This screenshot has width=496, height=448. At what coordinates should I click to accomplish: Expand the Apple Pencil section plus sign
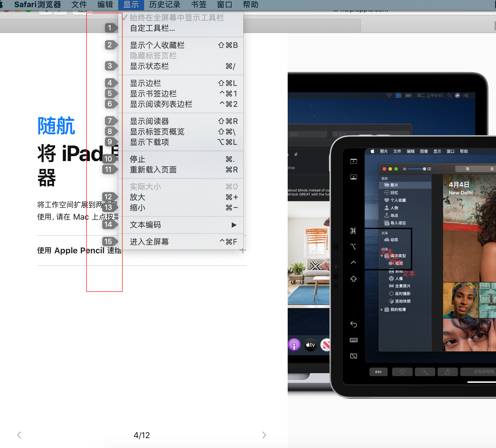pos(243,251)
